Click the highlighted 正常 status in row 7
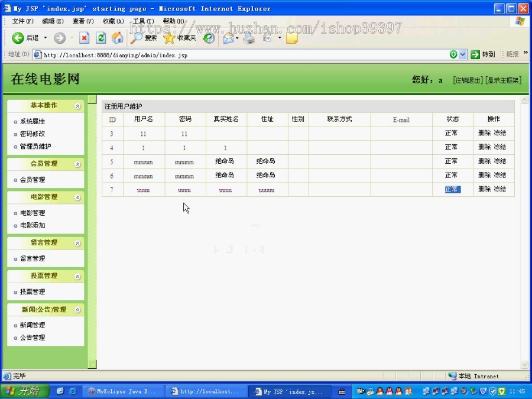The image size is (532, 399). [453, 189]
